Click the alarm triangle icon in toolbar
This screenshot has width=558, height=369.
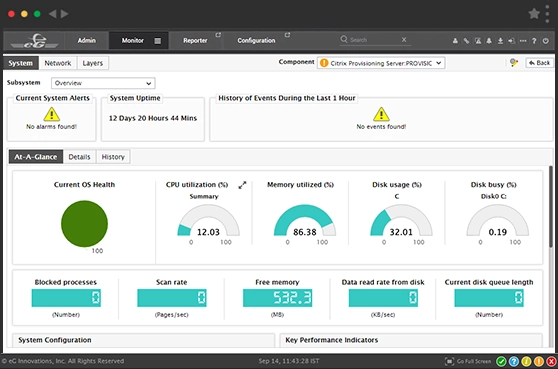[x=478, y=41]
